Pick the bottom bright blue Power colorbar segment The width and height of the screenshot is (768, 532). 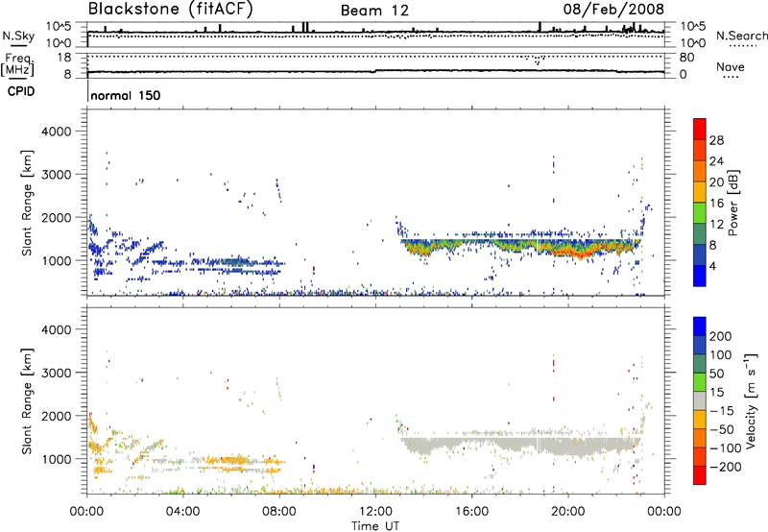pyautogui.click(x=700, y=276)
